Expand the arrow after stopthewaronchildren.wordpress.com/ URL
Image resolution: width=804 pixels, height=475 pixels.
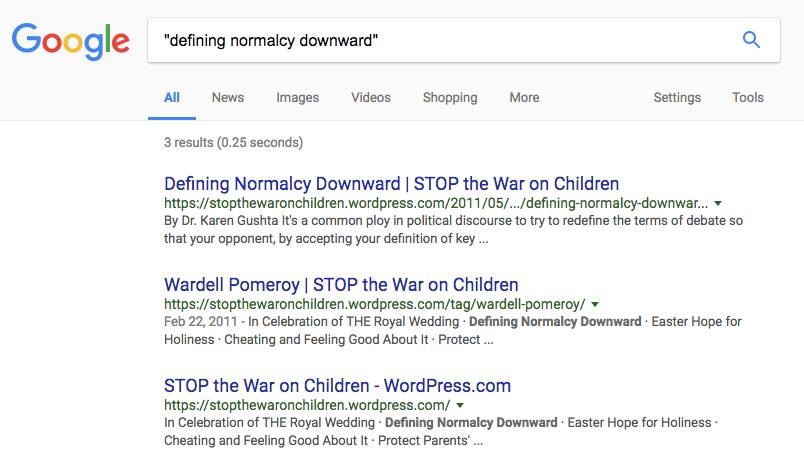pos(460,405)
